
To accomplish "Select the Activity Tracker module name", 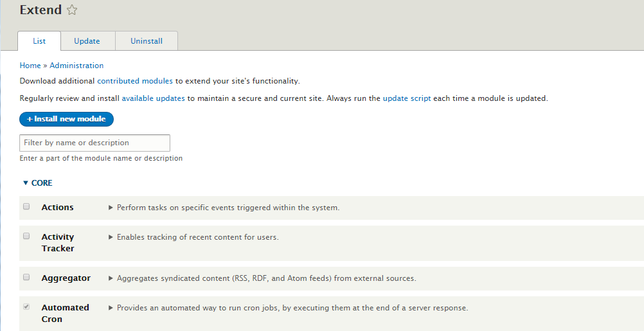I will [x=58, y=243].
